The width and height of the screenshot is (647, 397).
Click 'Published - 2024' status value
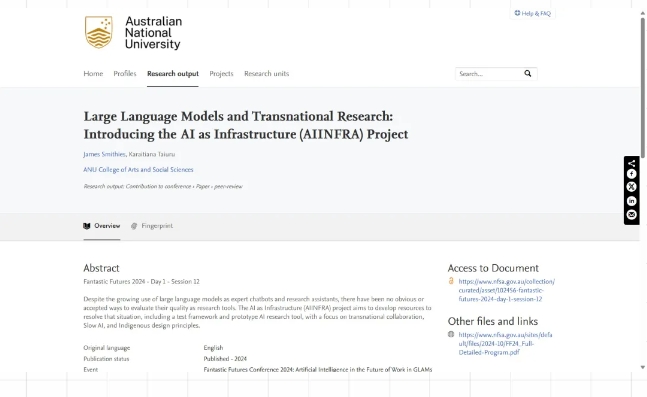click(225, 359)
